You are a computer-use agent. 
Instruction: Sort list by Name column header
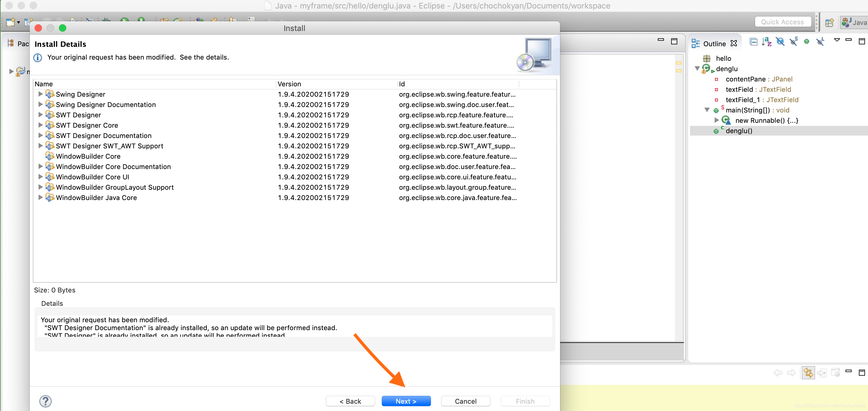coord(155,84)
